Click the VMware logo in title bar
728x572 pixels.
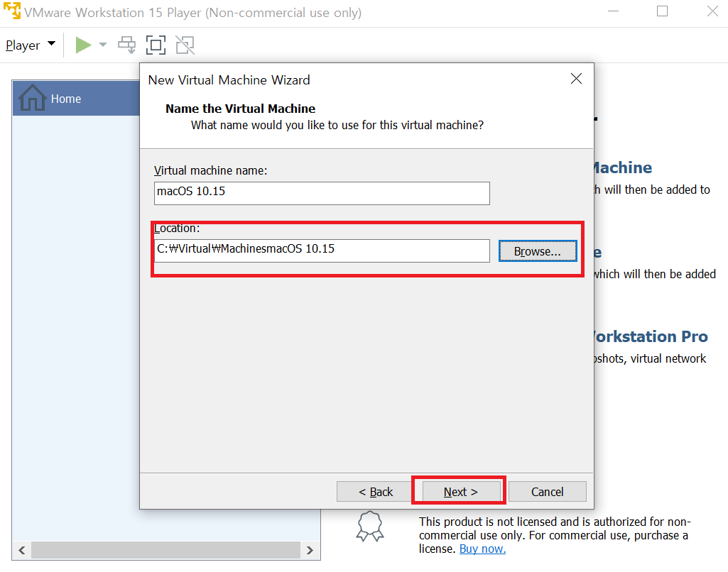pos(12,13)
